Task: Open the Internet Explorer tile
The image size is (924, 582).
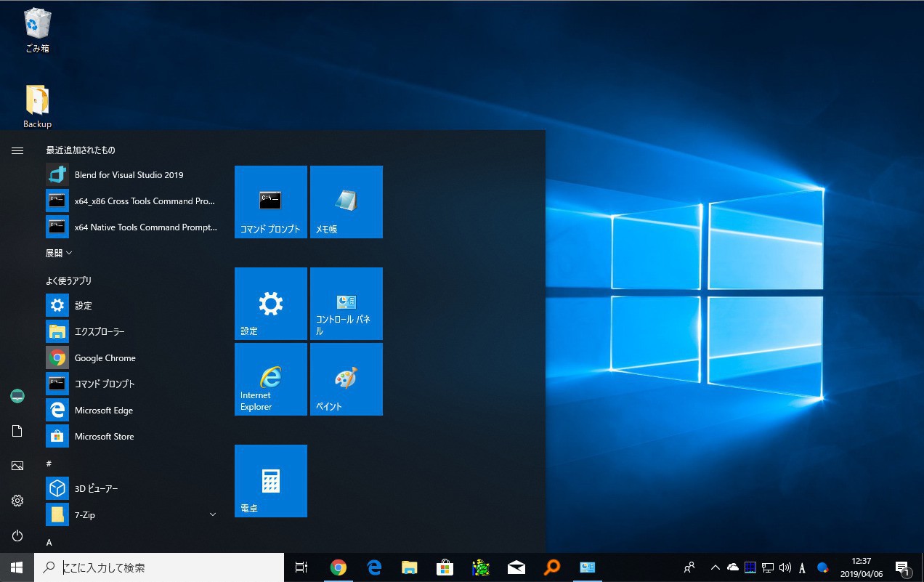Action: point(270,379)
